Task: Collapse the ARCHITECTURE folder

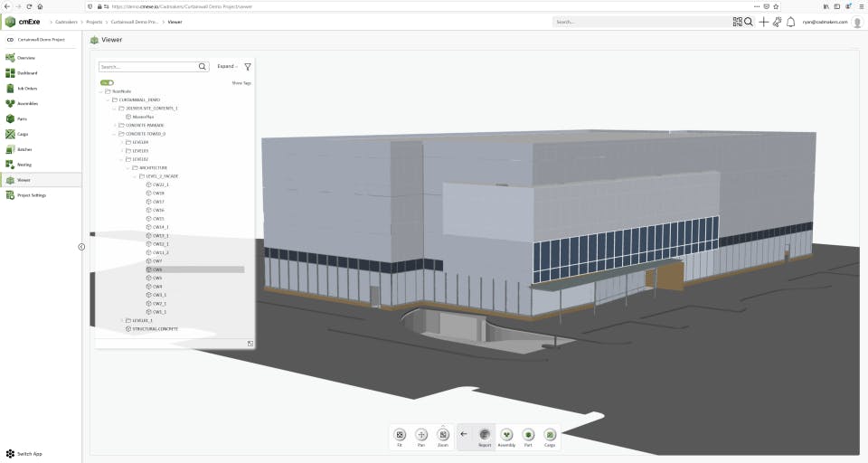Action: 127,168
